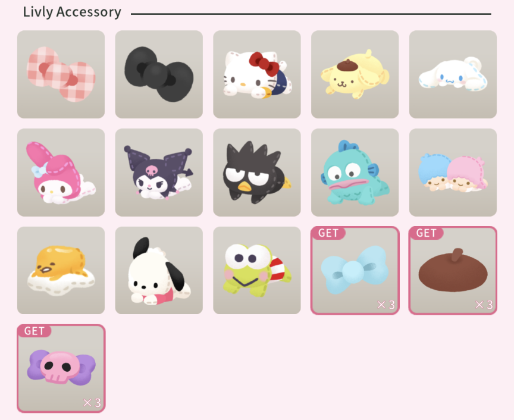Select the light blue bow item
Image resolution: width=514 pixels, height=420 pixels.
click(x=355, y=271)
